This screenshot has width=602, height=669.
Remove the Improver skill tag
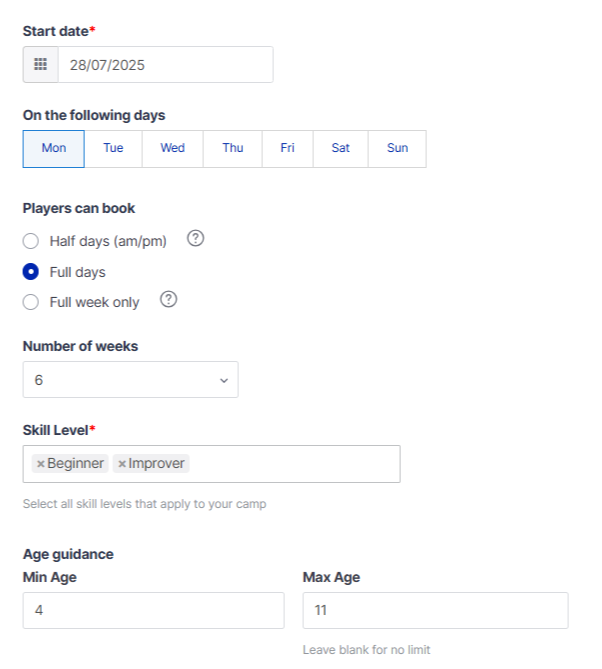122,464
